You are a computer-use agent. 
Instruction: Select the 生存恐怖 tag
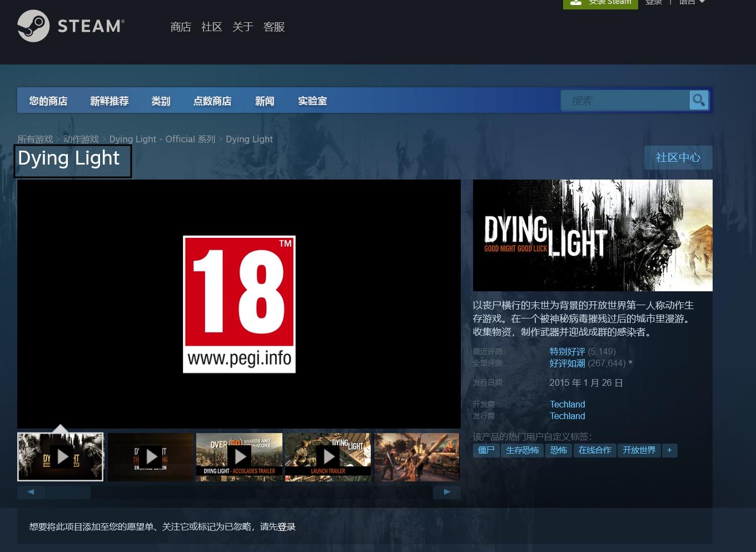[x=523, y=450]
